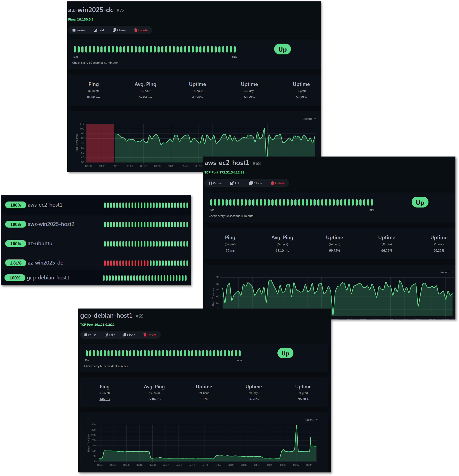
Task: Select the Edit pencil for gcp-debian-host1
Action: point(110,335)
